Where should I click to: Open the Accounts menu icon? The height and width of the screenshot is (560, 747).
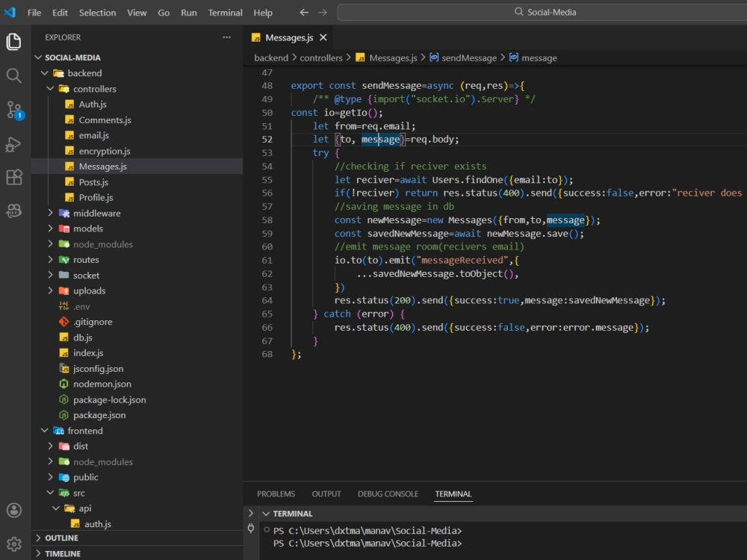[13, 510]
